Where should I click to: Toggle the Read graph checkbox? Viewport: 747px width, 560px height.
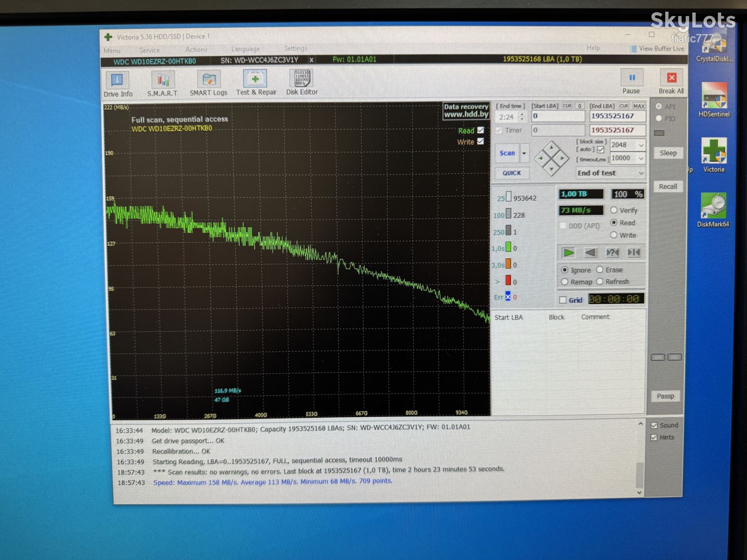click(481, 130)
